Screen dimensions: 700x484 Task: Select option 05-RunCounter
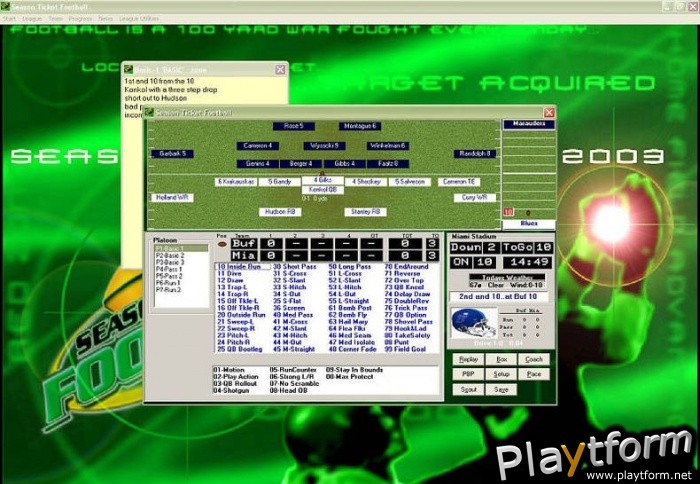pyautogui.click(x=293, y=370)
